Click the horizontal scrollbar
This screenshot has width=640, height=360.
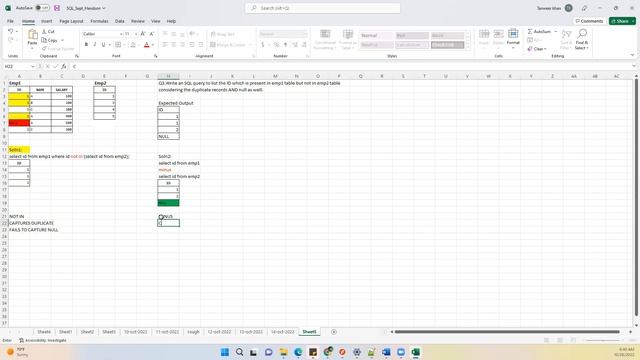(x=507, y=332)
